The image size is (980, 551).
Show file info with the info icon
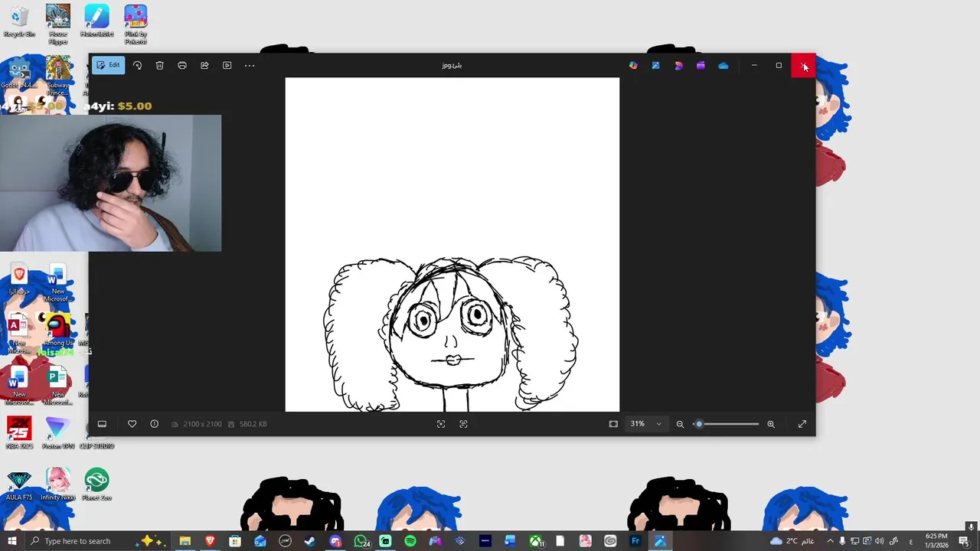point(154,424)
